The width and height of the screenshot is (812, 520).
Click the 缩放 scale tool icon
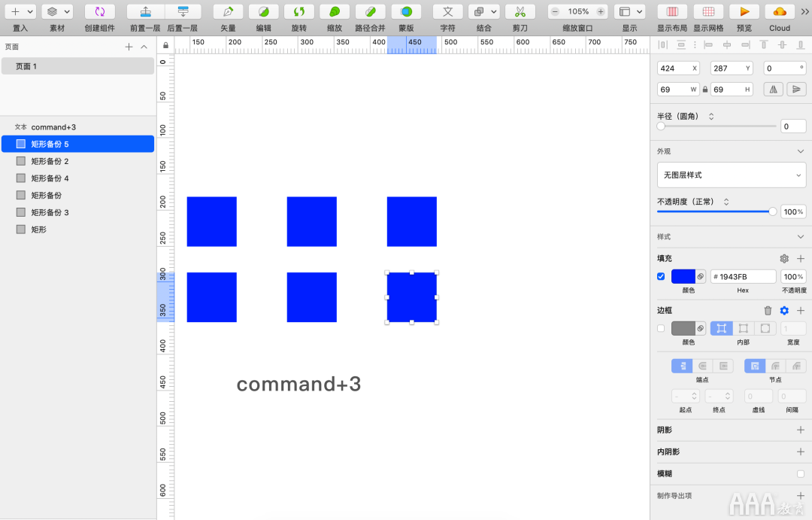(335, 11)
